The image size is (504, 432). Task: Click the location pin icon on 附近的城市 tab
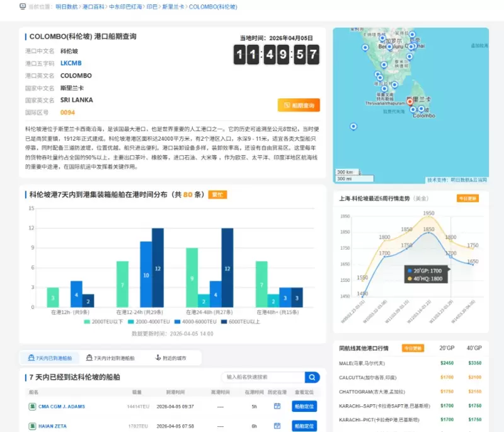[x=159, y=357]
